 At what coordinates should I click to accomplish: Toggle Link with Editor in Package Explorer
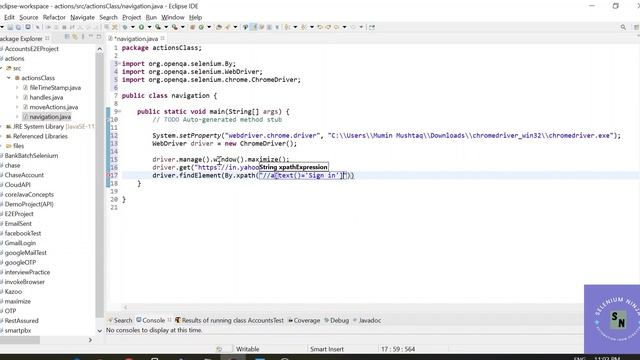point(75,37)
